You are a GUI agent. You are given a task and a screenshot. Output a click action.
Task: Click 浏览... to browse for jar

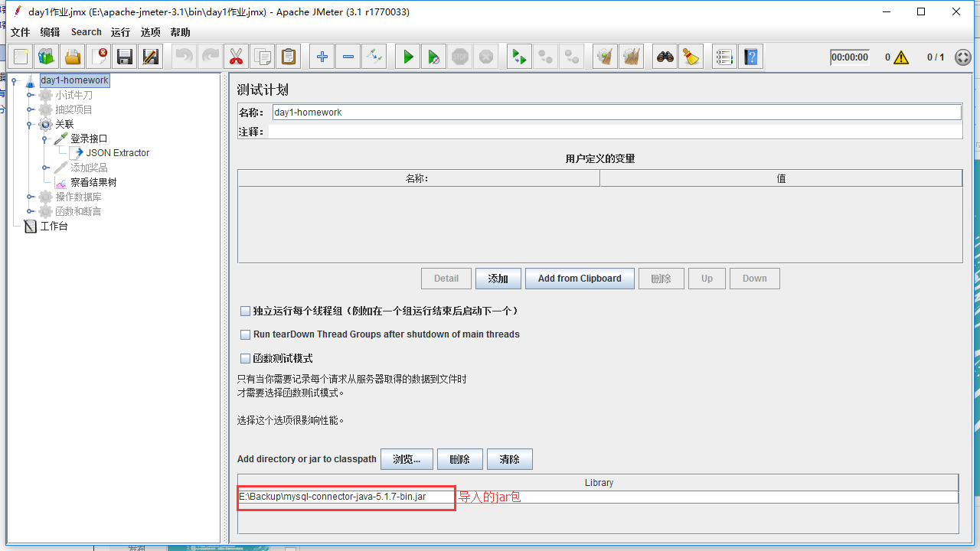[407, 459]
